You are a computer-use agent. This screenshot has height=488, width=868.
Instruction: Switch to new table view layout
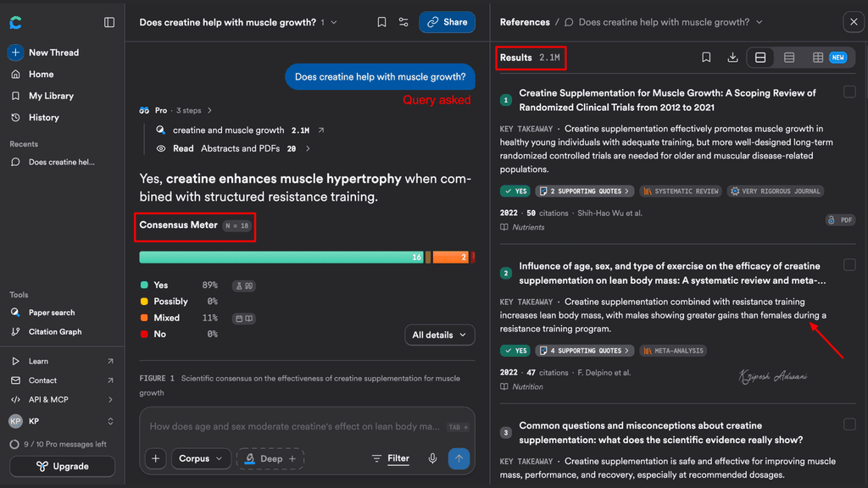pos(828,58)
